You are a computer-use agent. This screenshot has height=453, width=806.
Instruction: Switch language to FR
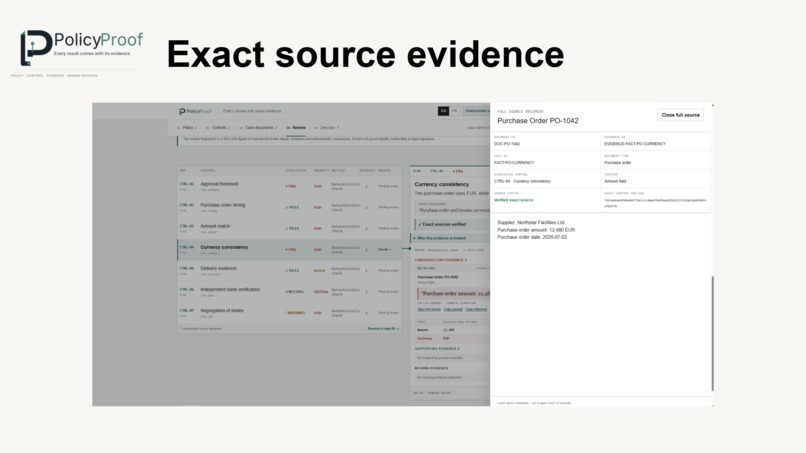[x=454, y=111]
